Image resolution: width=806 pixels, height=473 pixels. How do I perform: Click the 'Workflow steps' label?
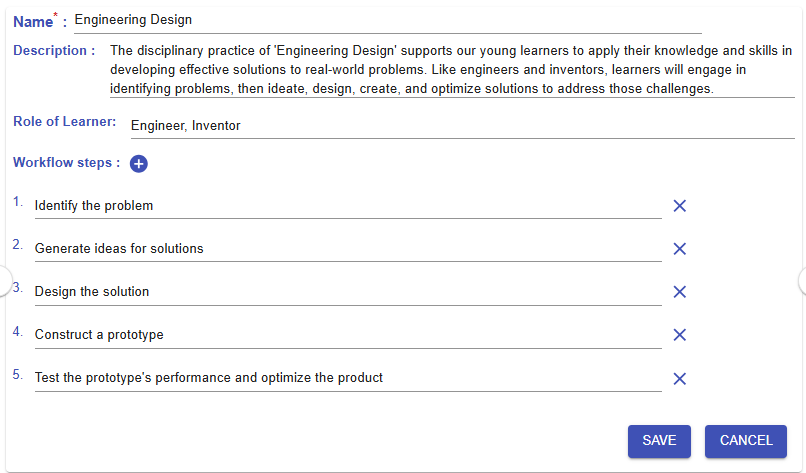coord(66,163)
